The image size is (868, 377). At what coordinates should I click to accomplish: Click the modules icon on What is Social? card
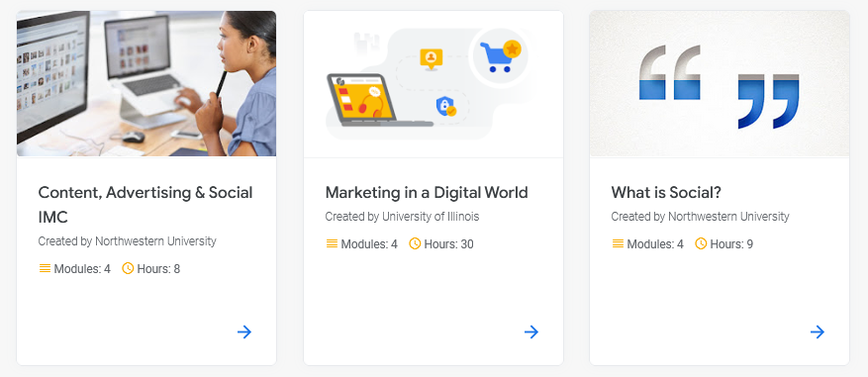[618, 243]
